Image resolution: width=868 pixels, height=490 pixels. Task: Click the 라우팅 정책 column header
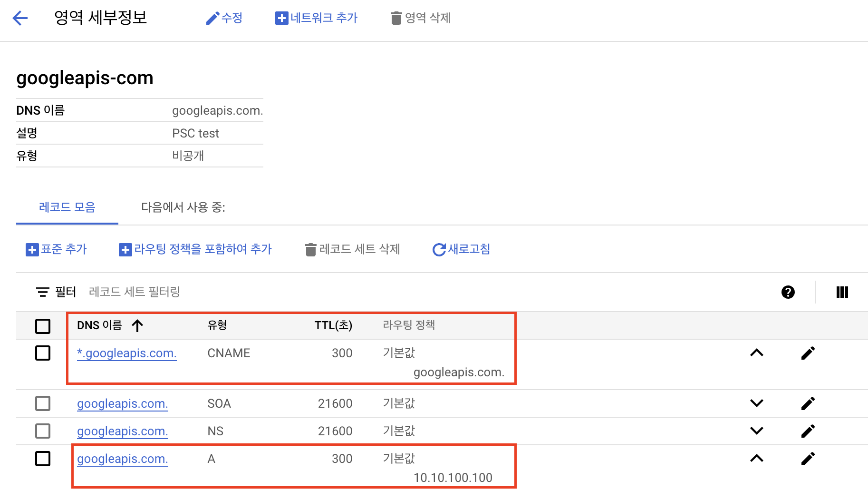[409, 325]
